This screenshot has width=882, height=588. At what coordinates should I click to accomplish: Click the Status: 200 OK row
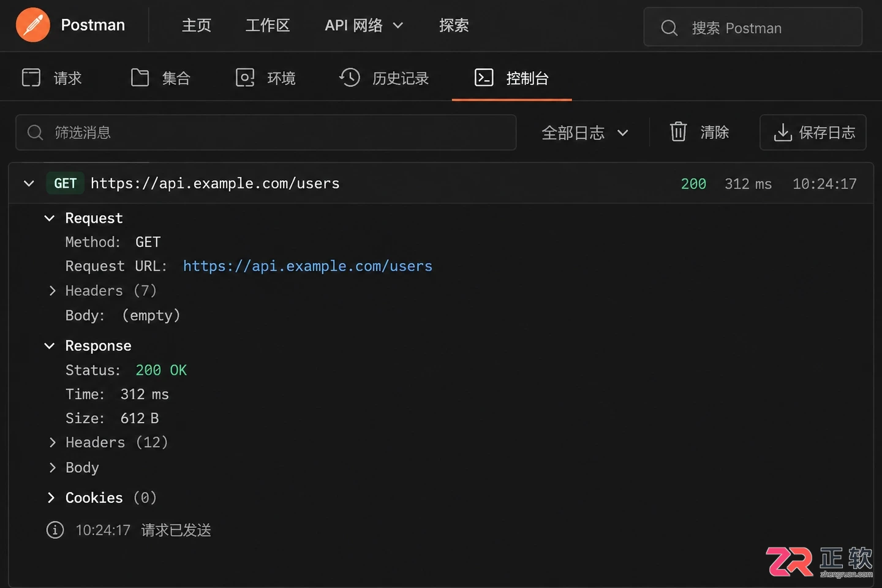coord(126,370)
